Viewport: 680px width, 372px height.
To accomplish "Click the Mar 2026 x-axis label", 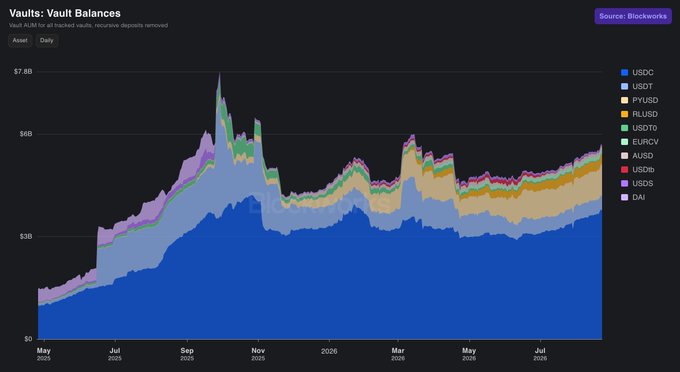I will [x=398, y=354].
